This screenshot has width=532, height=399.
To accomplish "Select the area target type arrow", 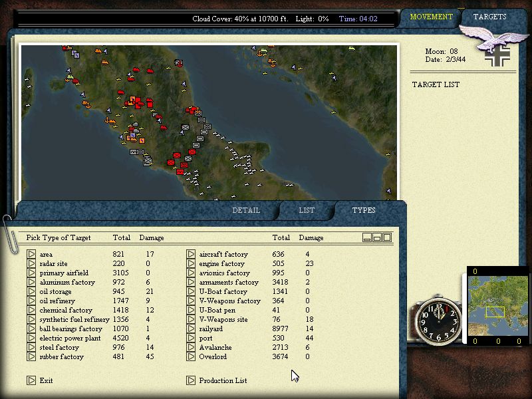I will click(x=31, y=254).
